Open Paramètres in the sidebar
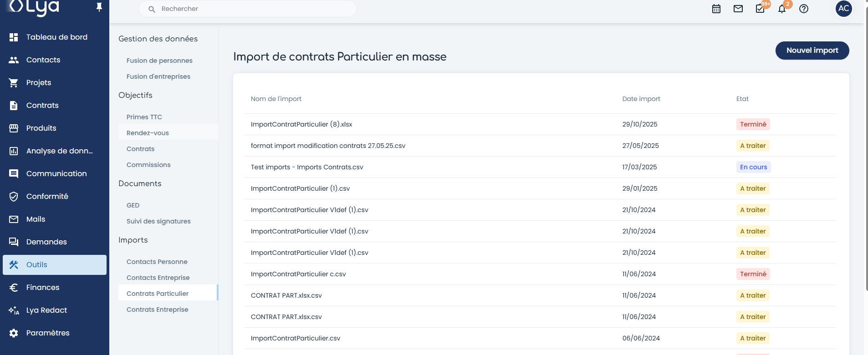Viewport: 868px width, 355px height. point(48,333)
